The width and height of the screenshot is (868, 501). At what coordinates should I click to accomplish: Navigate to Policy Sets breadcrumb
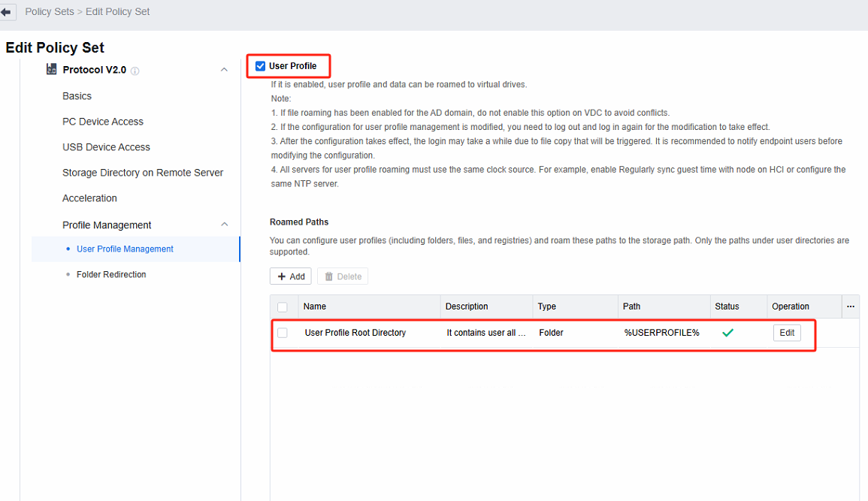click(x=49, y=12)
